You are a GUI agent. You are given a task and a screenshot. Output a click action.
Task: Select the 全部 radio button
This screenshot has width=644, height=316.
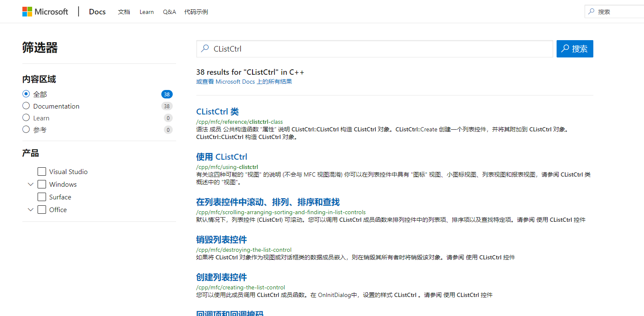(26, 94)
